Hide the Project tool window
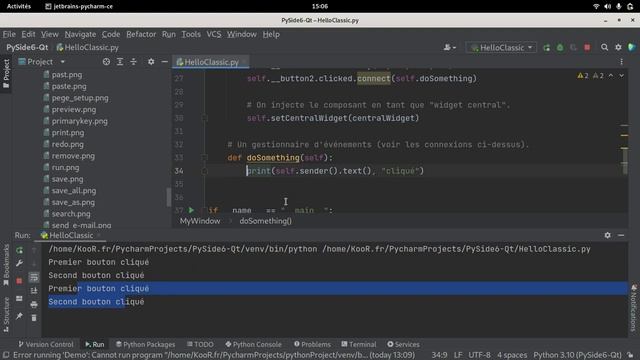The width and height of the screenshot is (640, 360). coord(164,62)
